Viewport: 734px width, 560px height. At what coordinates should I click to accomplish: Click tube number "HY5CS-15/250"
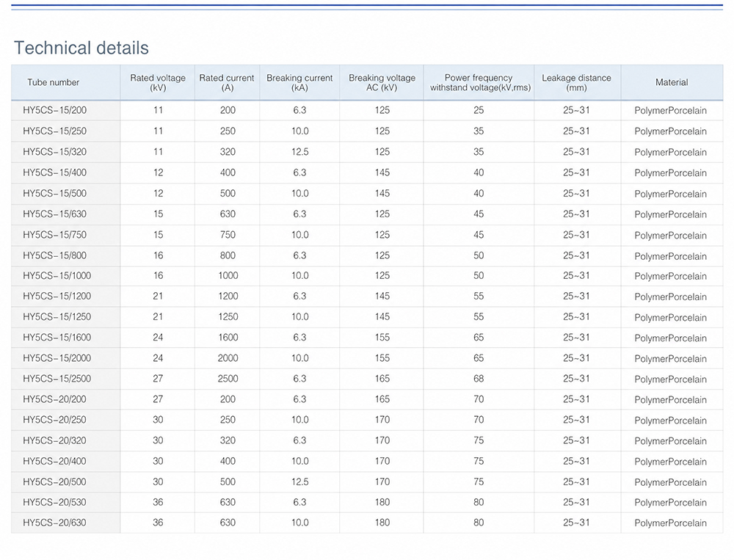coord(55,131)
